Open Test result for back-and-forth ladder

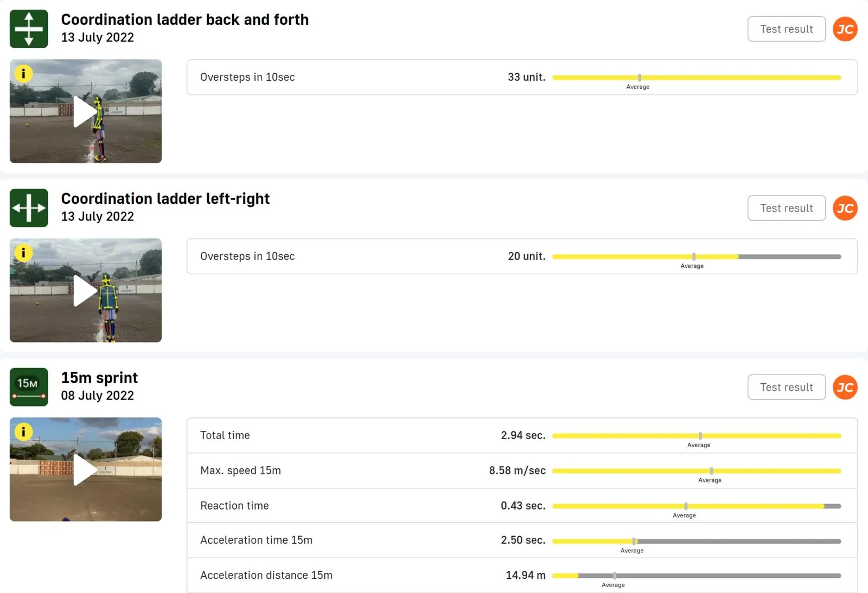click(x=786, y=29)
